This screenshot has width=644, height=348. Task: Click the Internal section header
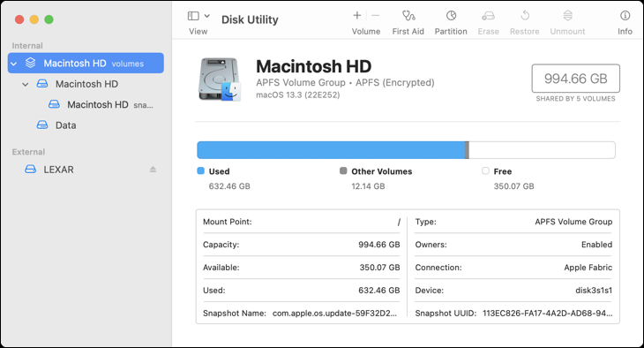coord(27,46)
